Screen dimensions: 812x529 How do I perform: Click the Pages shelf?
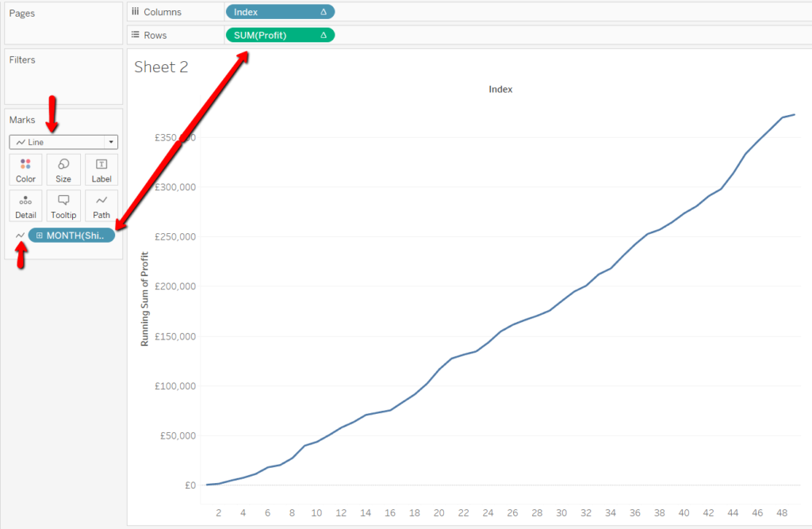pyautogui.click(x=63, y=23)
